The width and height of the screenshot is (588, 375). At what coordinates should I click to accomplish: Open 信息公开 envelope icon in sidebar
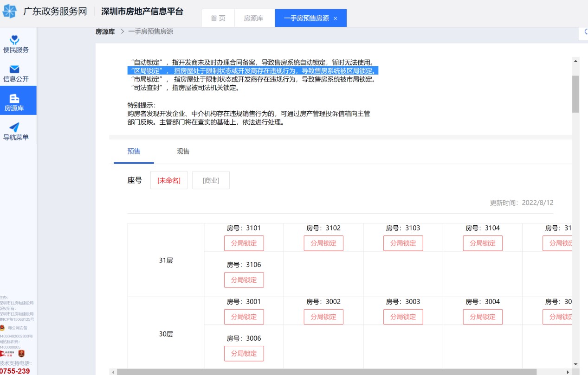pyautogui.click(x=15, y=69)
